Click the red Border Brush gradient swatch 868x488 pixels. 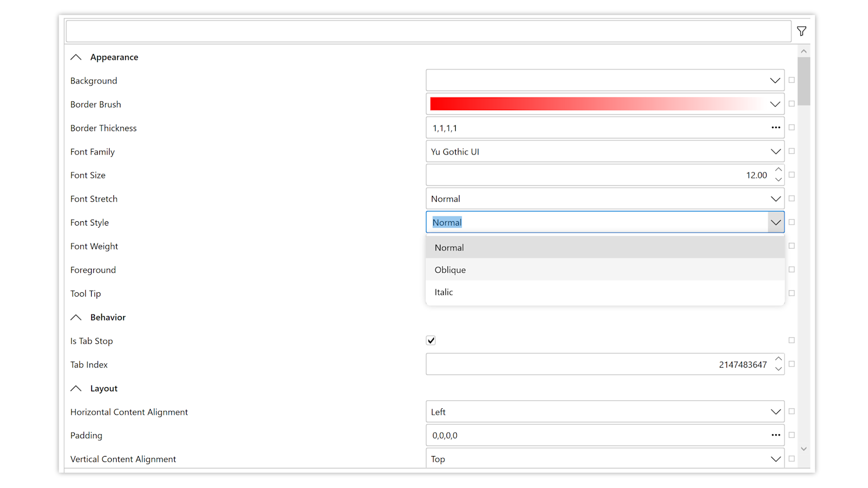click(597, 104)
